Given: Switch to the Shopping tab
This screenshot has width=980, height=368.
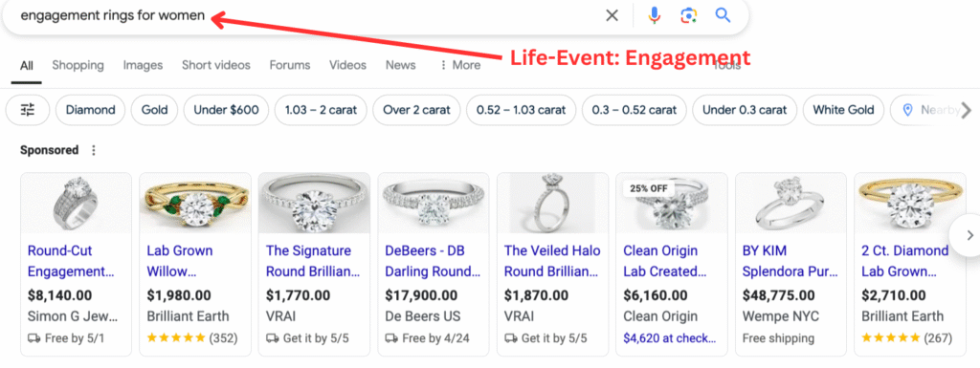Looking at the screenshot, I should pyautogui.click(x=78, y=65).
